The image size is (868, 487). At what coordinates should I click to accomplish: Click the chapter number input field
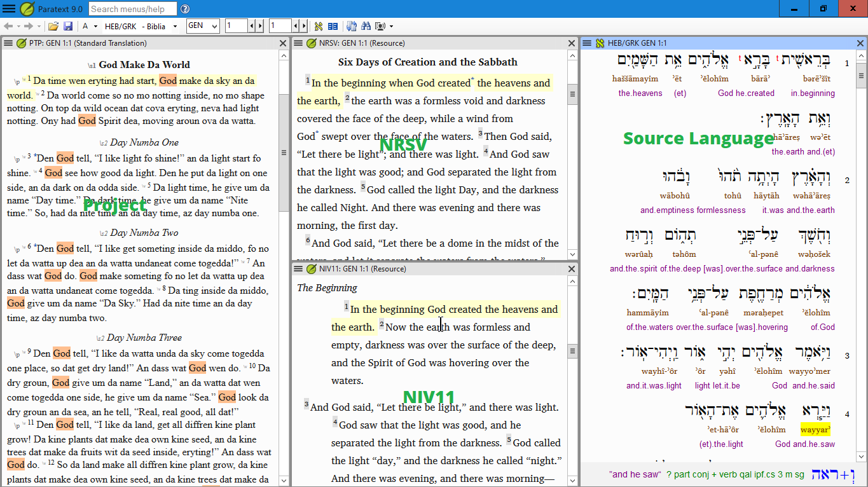point(237,26)
